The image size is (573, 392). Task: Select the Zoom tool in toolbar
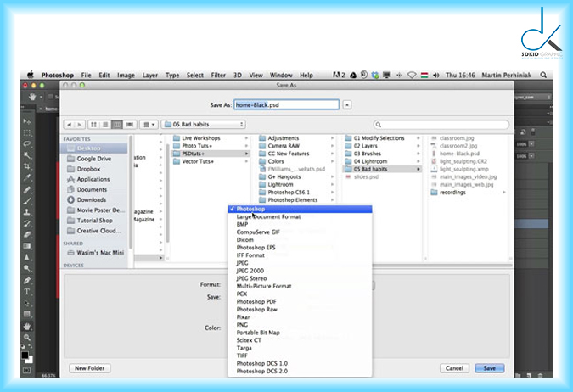point(26,338)
